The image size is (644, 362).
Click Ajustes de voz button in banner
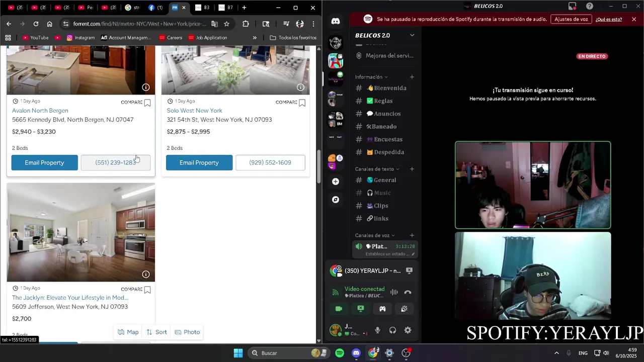[x=571, y=19]
